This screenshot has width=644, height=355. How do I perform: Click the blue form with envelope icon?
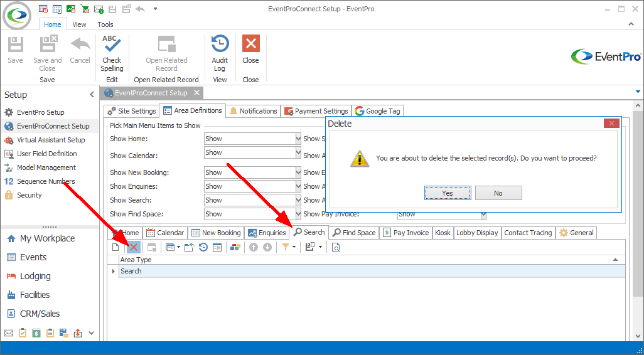tap(63, 333)
